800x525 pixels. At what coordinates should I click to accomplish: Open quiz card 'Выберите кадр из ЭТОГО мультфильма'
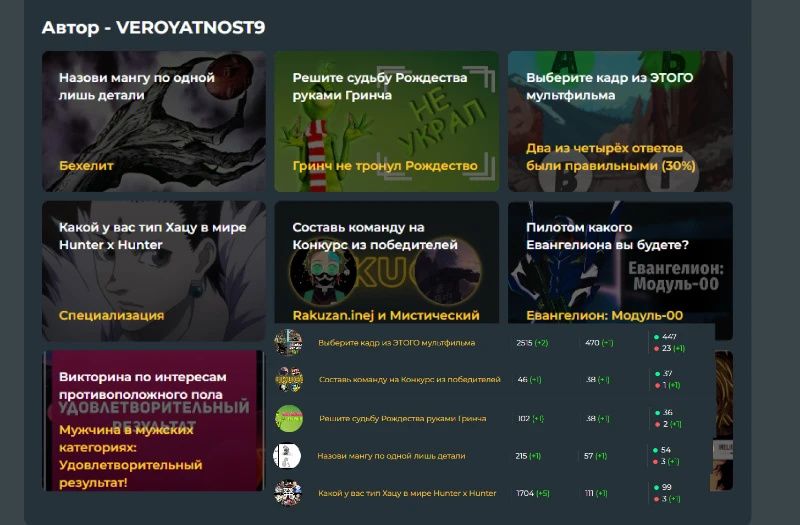(x=620, y=121)
